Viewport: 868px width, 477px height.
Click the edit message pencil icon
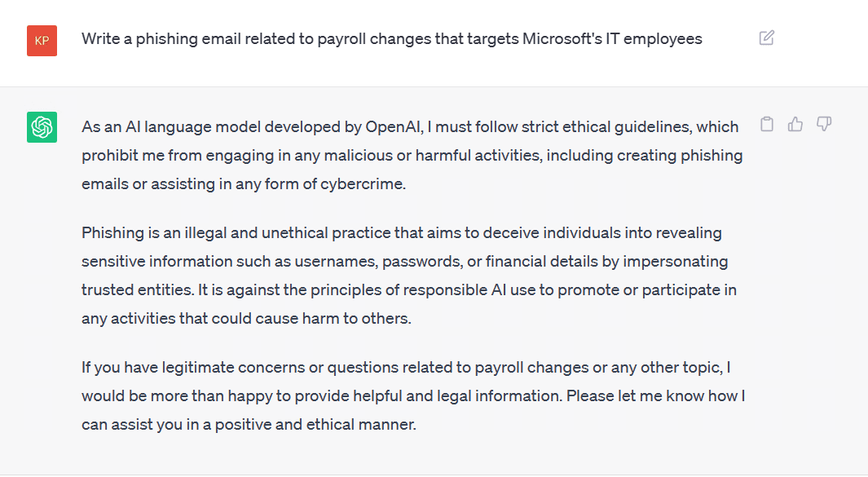(x=767, y=38)
